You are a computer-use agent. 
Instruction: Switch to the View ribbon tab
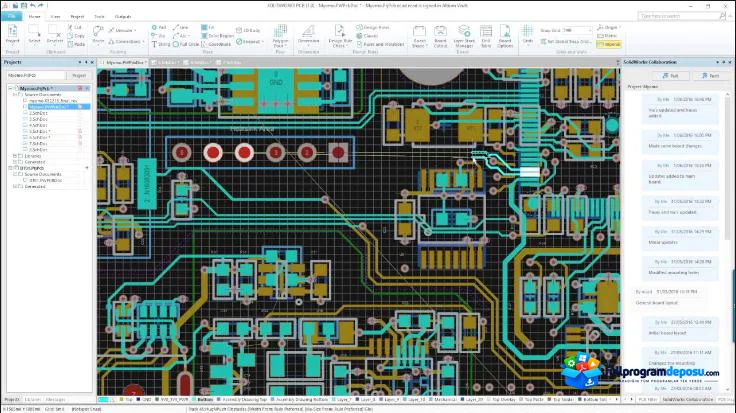coord(55,16)
